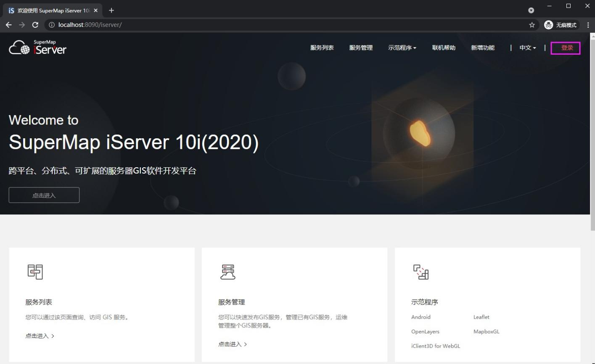This screenshot has height=364, width=595.
Task: Open 新增功能 in the top navigation
Action: tap(483, 48)
